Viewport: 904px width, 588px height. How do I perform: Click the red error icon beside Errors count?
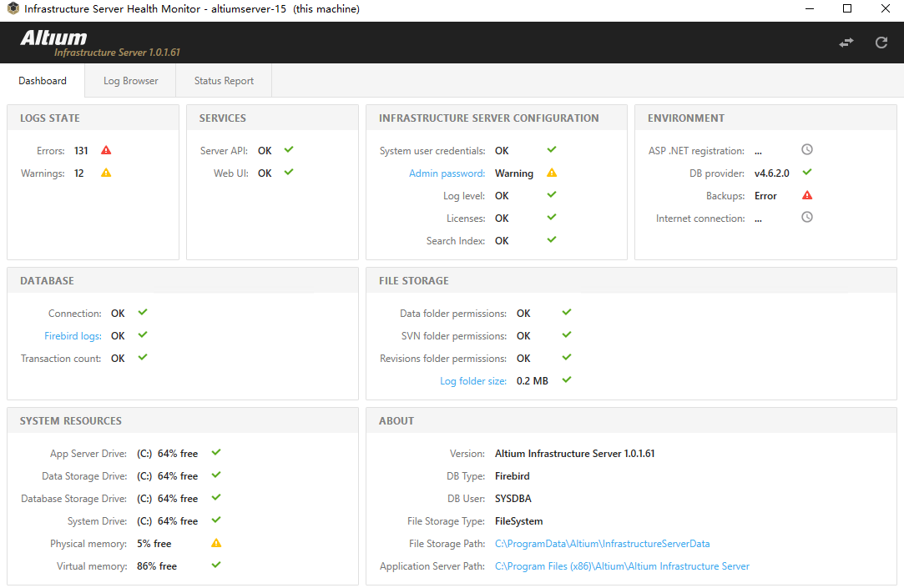click(x=106, y=151)
